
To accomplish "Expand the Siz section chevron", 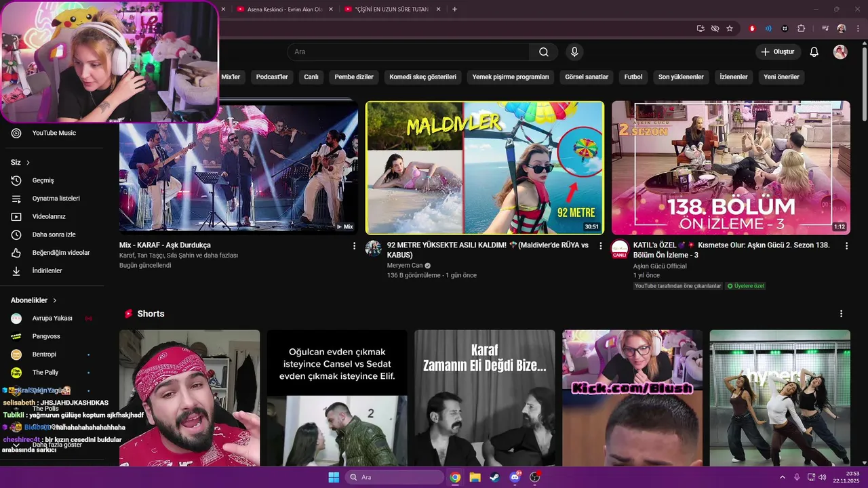I will tap(28, 163).
